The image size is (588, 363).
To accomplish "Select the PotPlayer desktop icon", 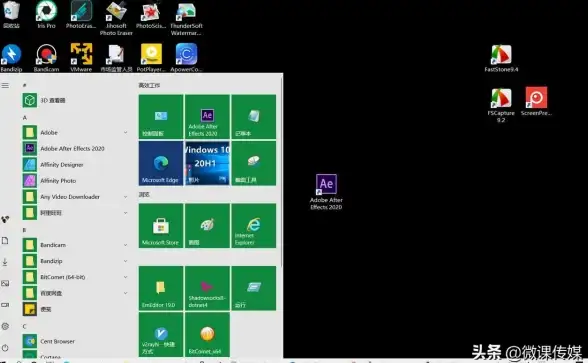I will [151, 58].
